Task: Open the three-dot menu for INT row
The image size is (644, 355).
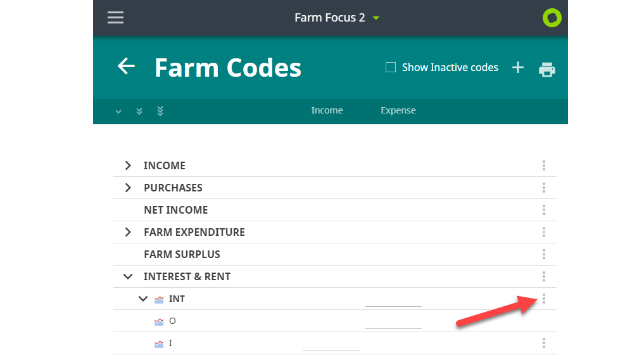Action: (544, 299)
